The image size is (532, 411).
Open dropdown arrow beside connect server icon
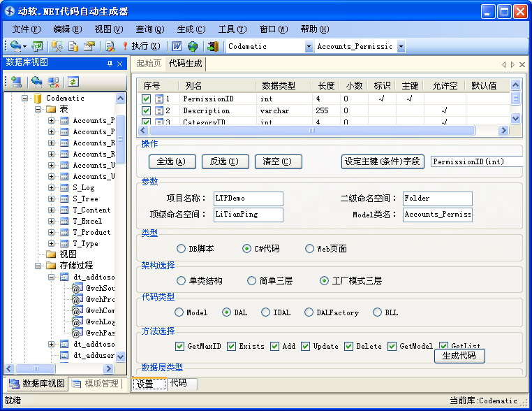tap(24, 46)
